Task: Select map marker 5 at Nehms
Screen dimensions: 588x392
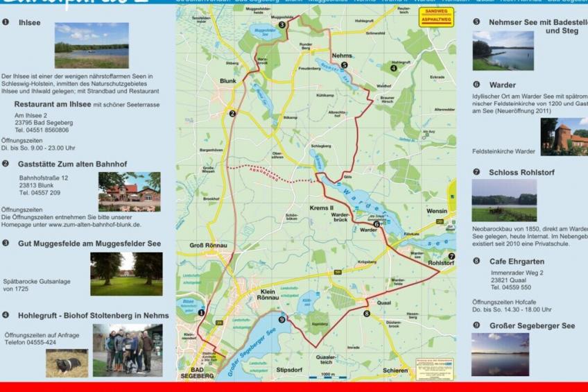Action: pos(345,65)
